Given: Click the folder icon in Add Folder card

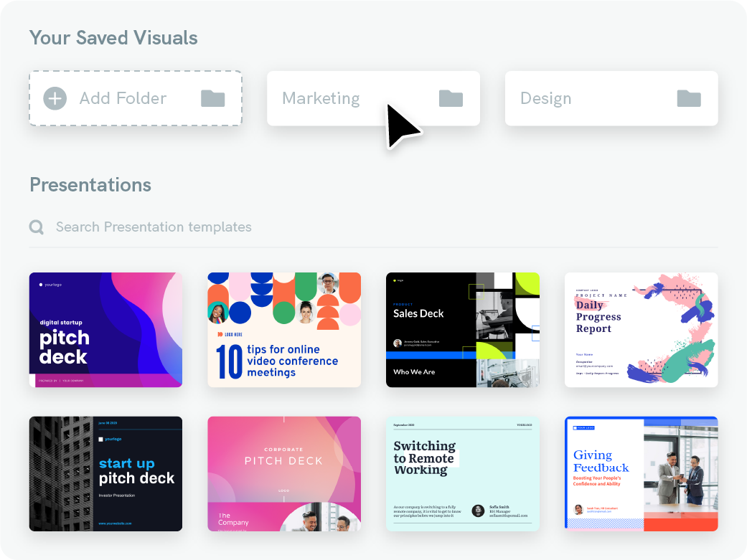Looking at the screenshot, I should [x=212, y=98].
